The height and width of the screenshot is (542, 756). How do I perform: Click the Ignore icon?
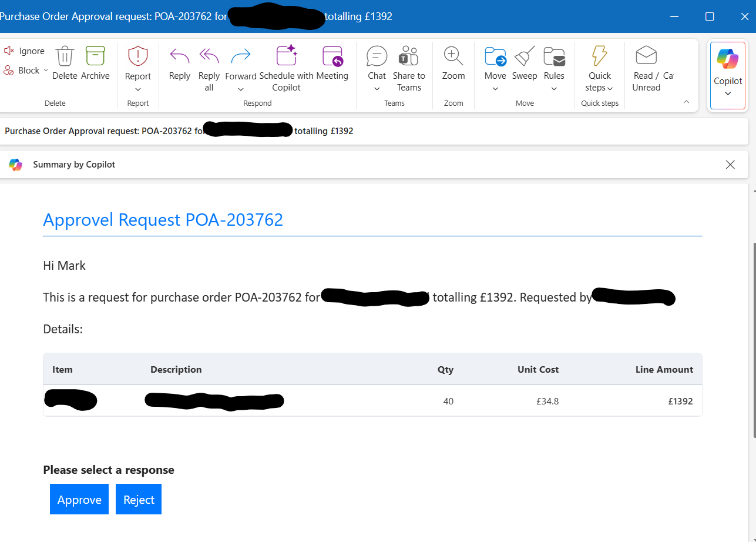[x=9, y=51]
